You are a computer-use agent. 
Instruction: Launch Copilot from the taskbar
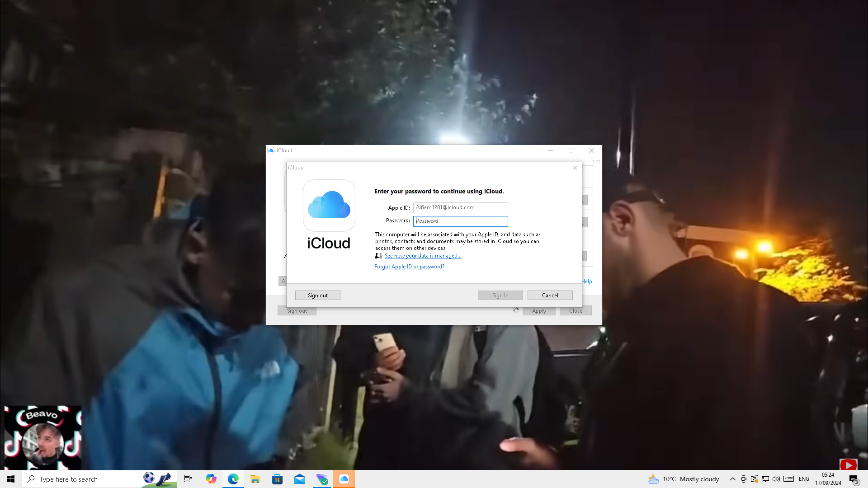coord(211,479)
